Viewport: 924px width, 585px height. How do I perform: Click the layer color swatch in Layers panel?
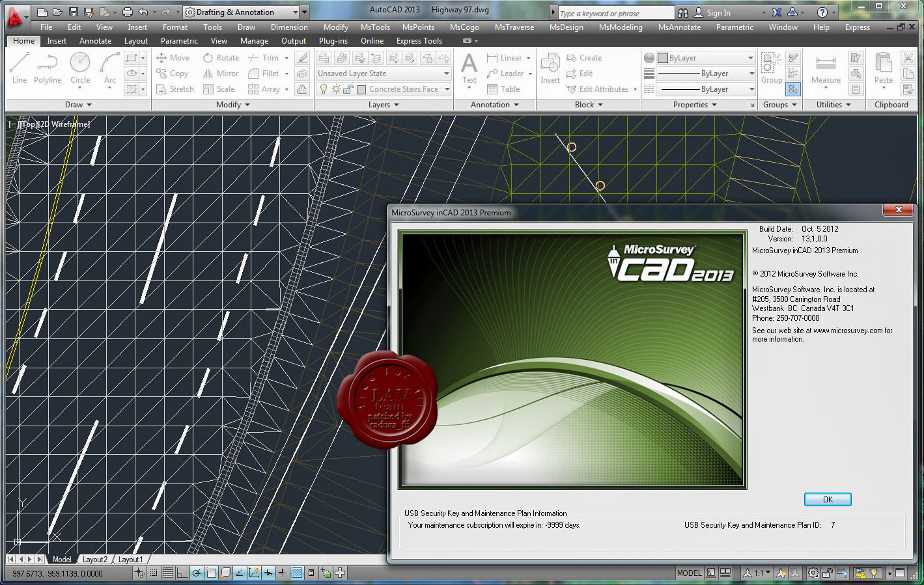361,89
